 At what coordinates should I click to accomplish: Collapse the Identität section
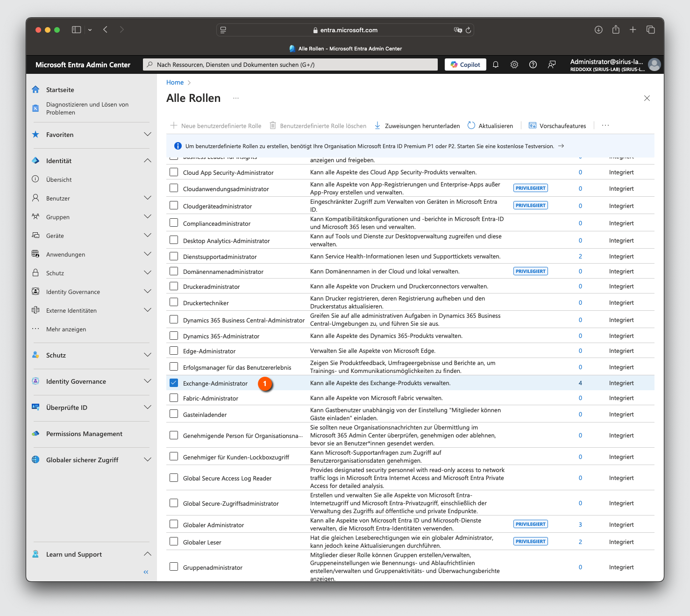coord(148,161)
